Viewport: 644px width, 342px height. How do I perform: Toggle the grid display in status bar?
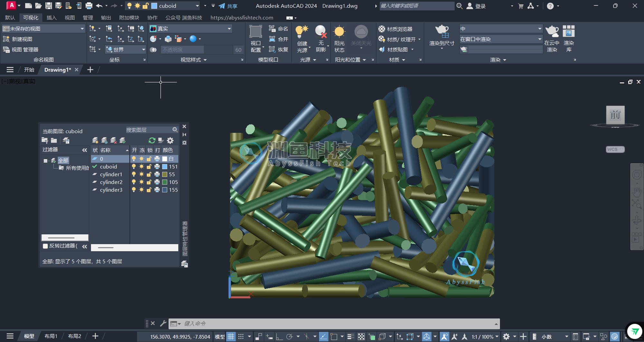pos(231,337)
